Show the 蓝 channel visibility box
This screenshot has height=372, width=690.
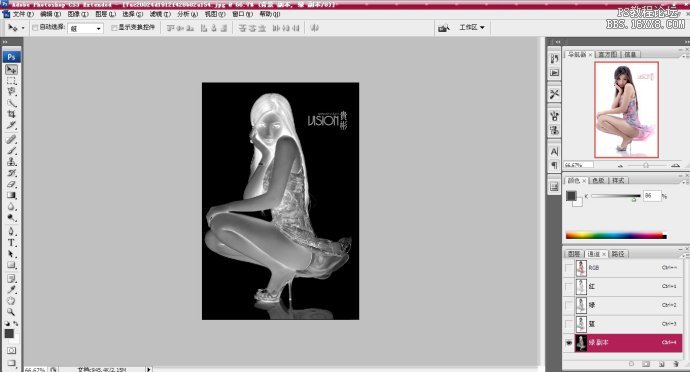pos(569,324)
